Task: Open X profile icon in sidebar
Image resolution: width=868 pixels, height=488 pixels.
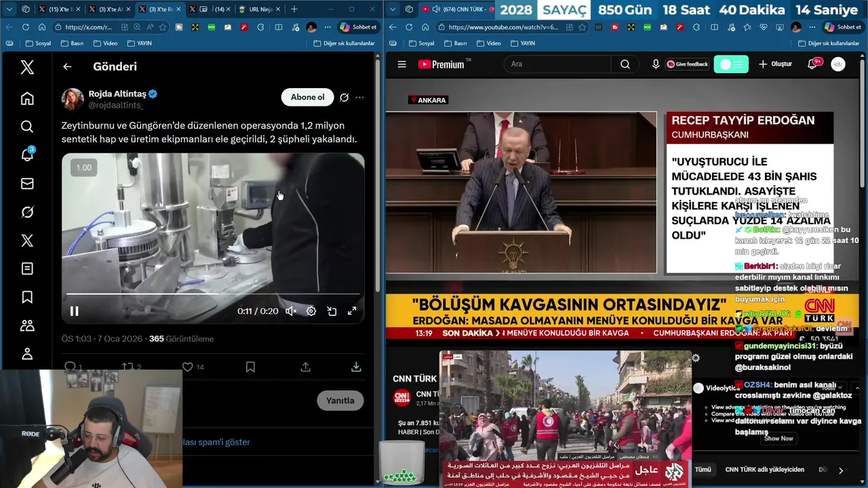Action: pos(27,354)
